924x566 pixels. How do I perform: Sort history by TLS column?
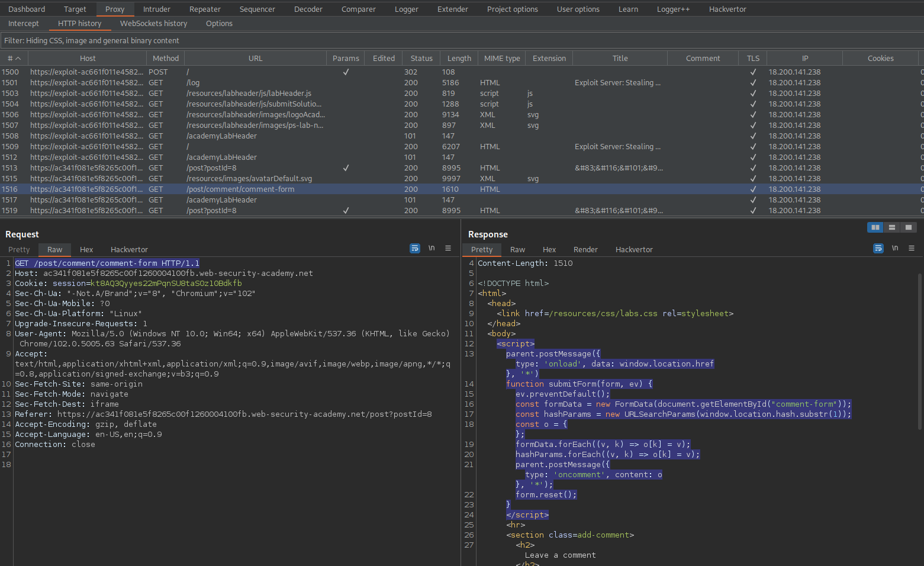coord(753,58)
